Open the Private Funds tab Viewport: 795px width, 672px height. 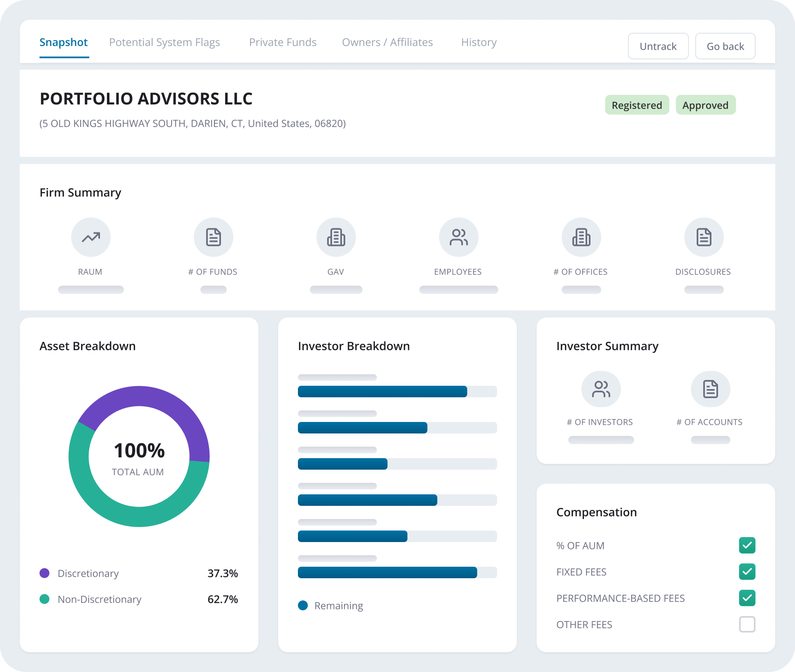(x=283, y=42)
